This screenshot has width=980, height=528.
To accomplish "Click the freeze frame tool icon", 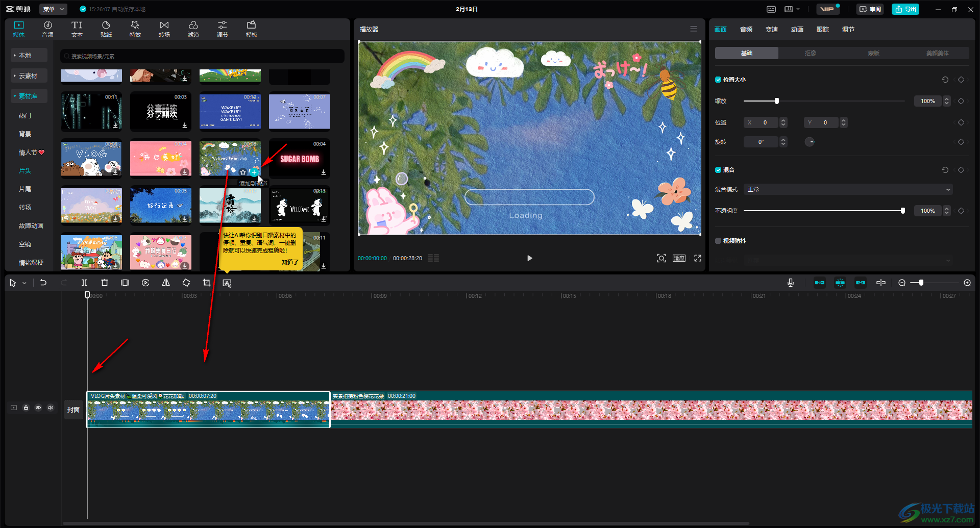I will click(125, 283).
